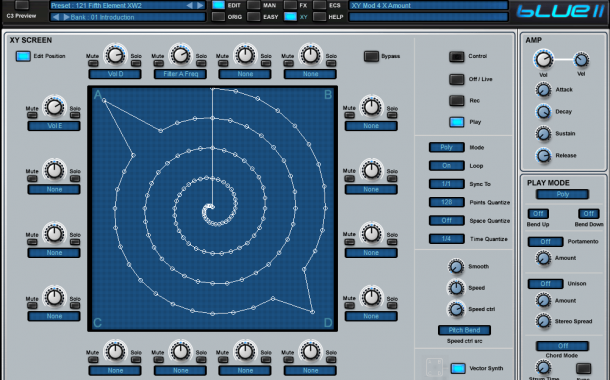Viewport: 610px width, 380px height.
Task: Toggle Edit Position button
Action: [23, 56]
